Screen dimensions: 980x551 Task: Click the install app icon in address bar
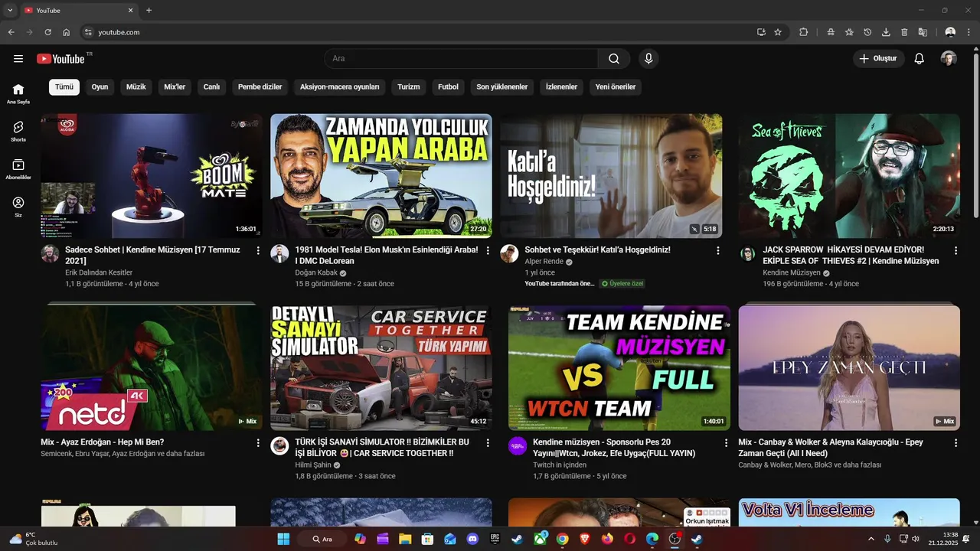click(x=761, y=32)
